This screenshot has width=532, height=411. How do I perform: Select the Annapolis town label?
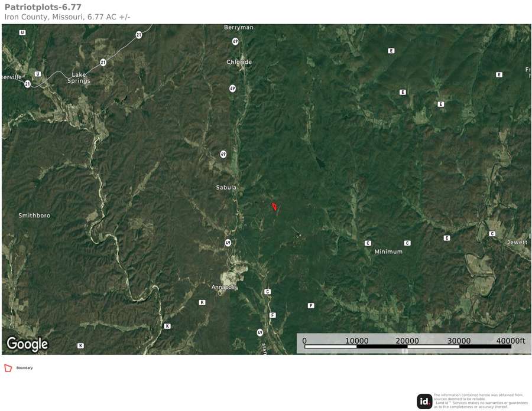pos(223,288)
